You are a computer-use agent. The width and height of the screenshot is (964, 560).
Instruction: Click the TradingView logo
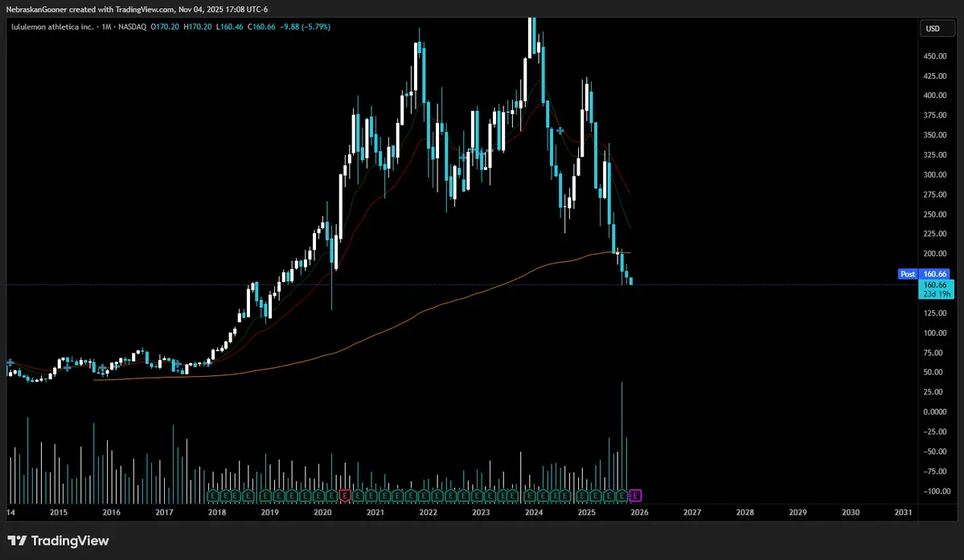pyautogui.click(x=58, y=541)
